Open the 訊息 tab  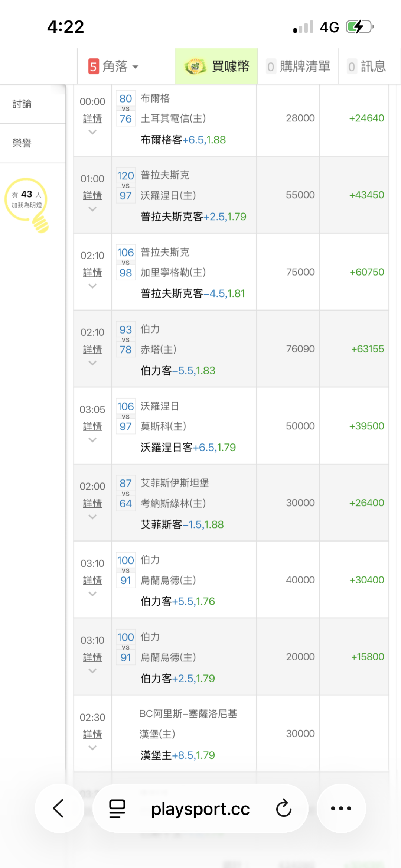click(x=368, y=67)
